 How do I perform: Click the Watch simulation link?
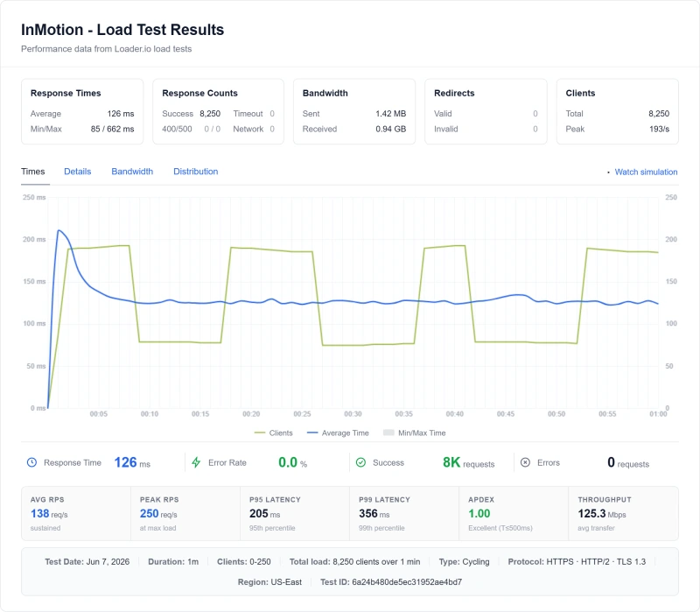(x=646, y=172)
